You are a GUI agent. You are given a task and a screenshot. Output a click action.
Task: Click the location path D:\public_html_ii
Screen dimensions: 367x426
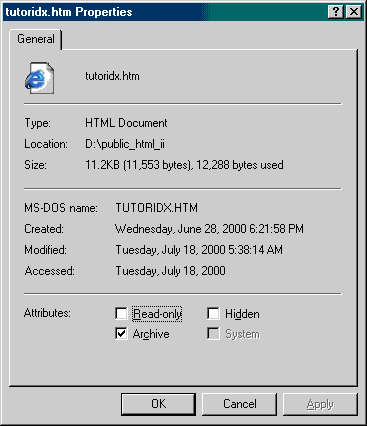125,144
